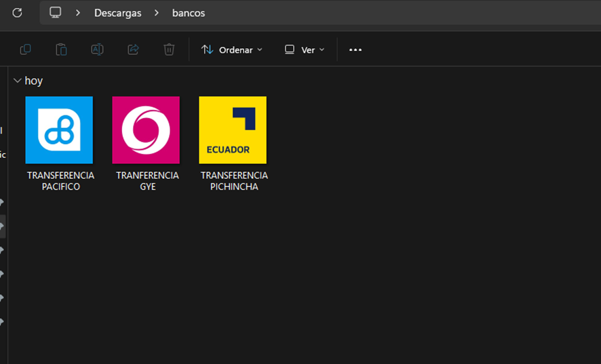
Task: Click bancos folder in breadcrumb path
Action: tap(188, 13)
